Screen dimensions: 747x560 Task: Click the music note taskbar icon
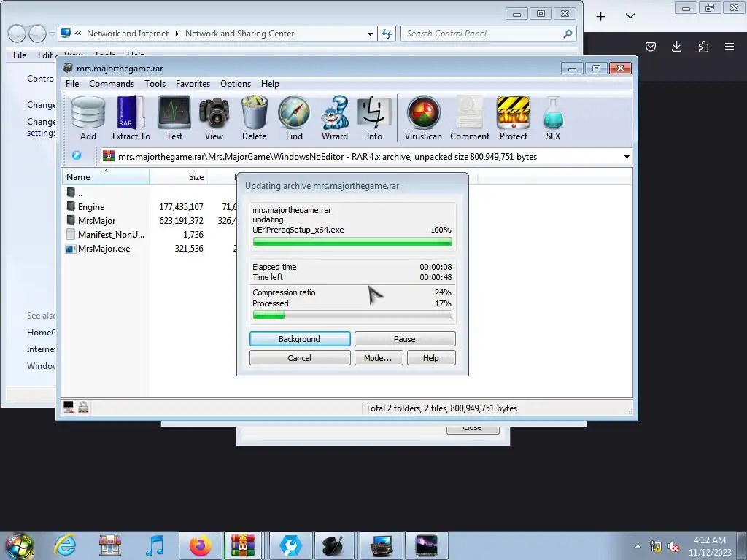(x=155, y=545)
